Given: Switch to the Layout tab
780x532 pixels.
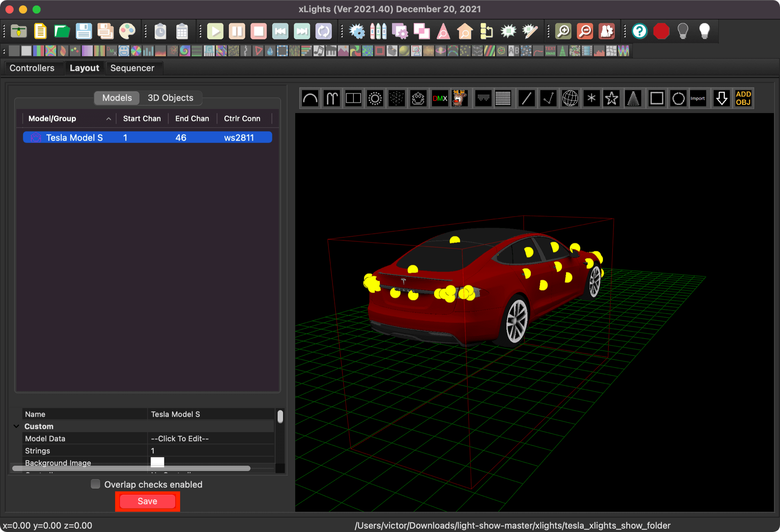Looking at the screenshot, I should pos(84,68).
